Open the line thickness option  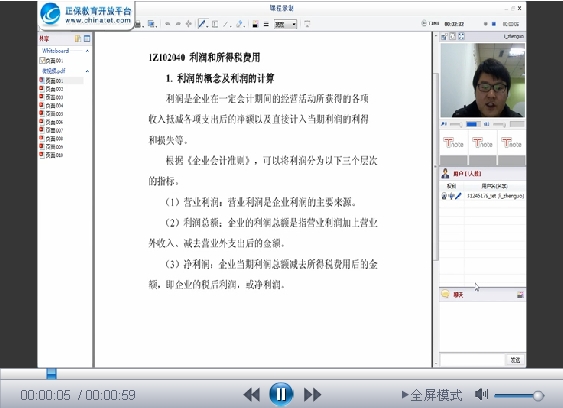[x=266, y=24]
